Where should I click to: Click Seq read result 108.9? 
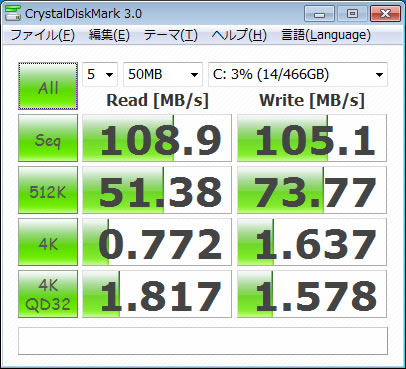[x=157, y=138]
